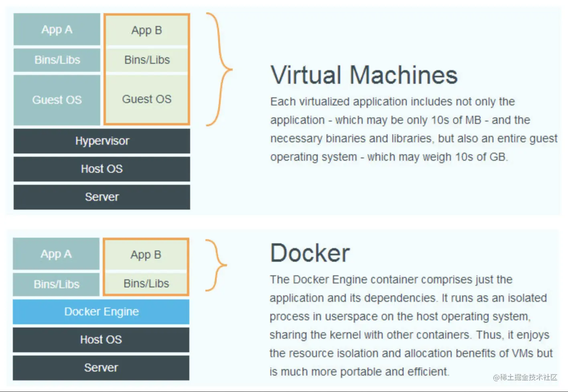Click the Docker heading

[310, 253]
